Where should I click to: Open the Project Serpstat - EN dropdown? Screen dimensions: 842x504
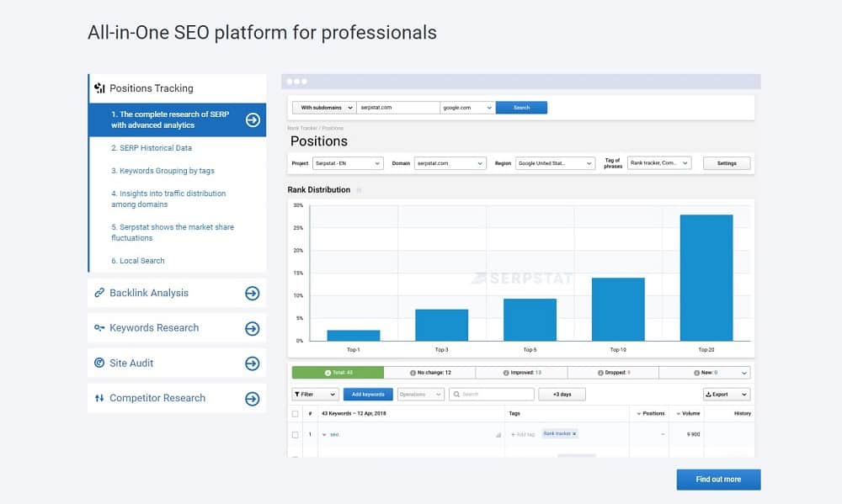pyautogui.click(x=348, y=163)
